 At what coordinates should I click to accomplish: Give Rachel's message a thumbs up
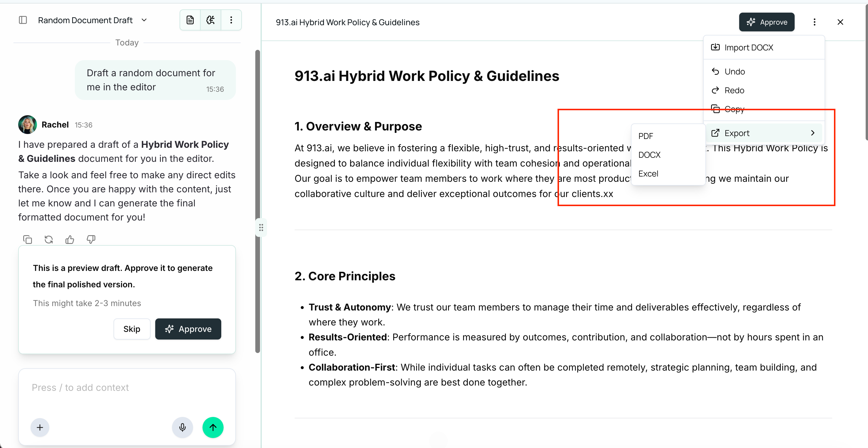click(70, 239)
